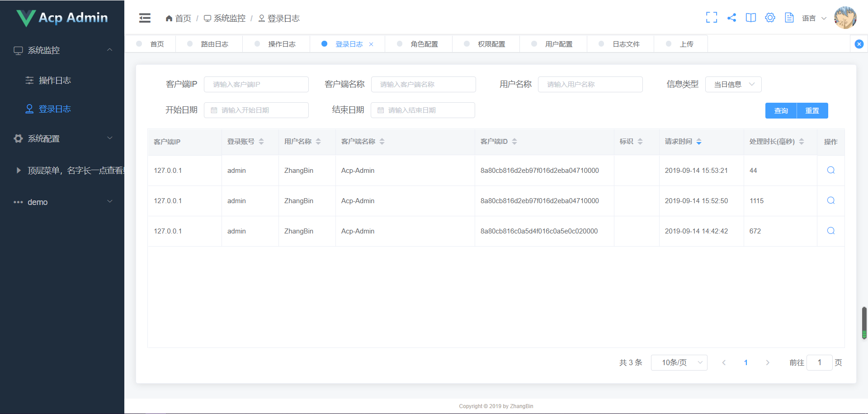Open the 结束日期 date picker
Screen dimensions: 868x414
[423, 110]
